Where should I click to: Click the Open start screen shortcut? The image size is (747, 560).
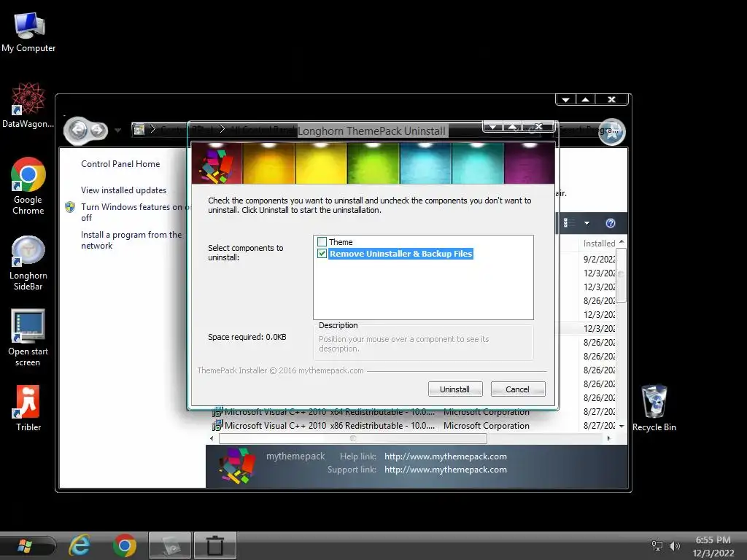(28, 338)
